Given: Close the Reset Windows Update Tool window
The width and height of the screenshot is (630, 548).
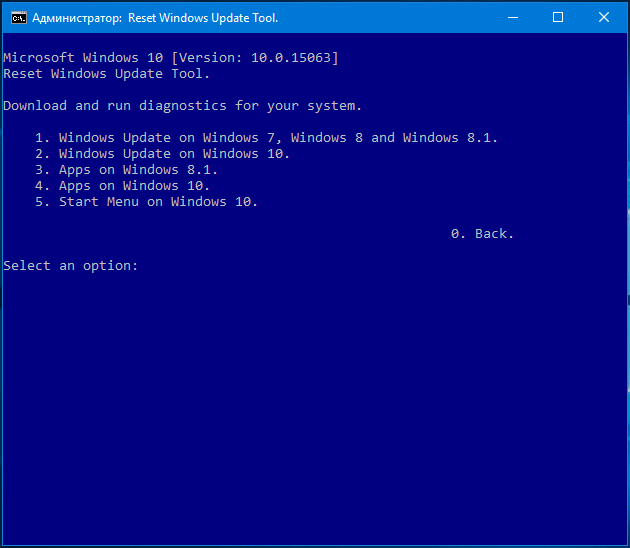Looking at the screenshot, I should [x=603, y=17].
